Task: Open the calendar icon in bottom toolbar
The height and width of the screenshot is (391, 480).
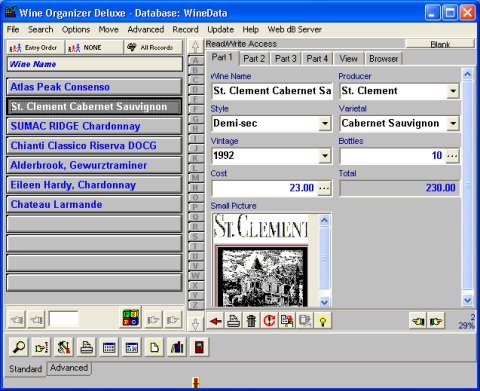Action: (109, 347)
